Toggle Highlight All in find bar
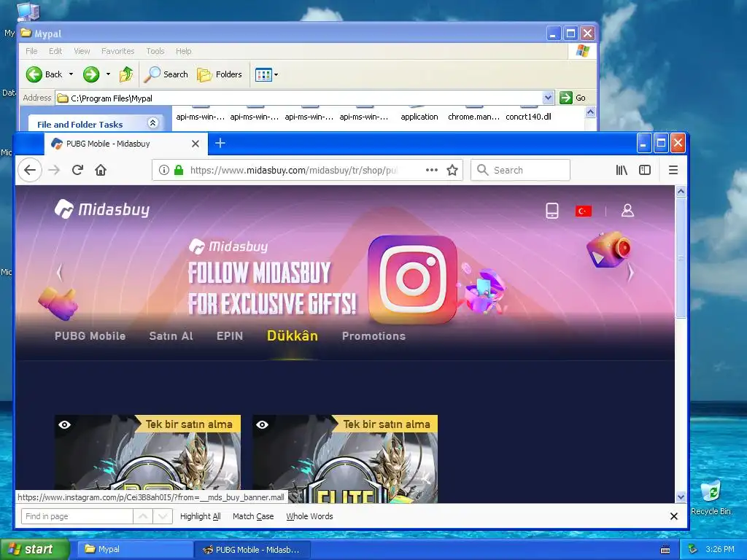This screenshot has height=560, width=747. (x=200, y=516)
